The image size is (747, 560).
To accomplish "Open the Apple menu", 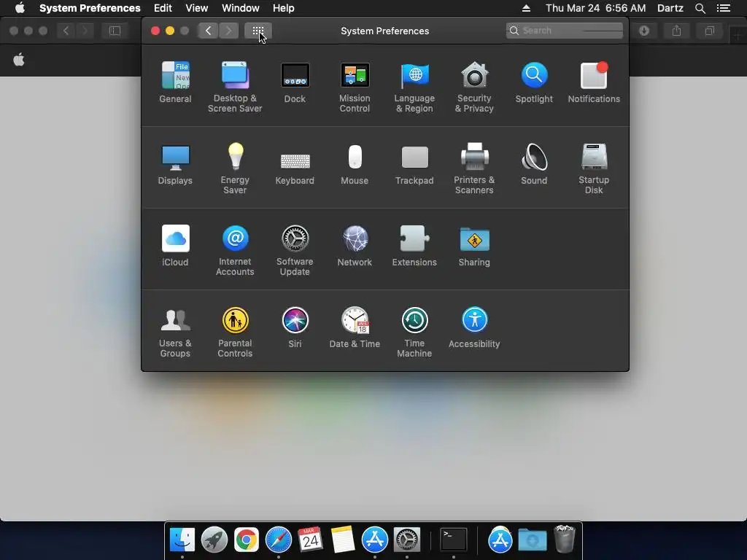I will coord(20,8).
